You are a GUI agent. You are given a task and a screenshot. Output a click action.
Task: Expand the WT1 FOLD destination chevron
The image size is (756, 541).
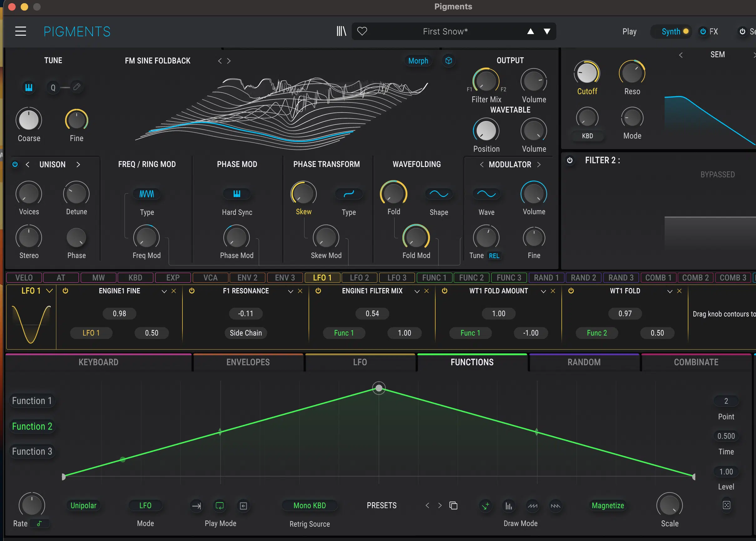(x=670, y=291)
